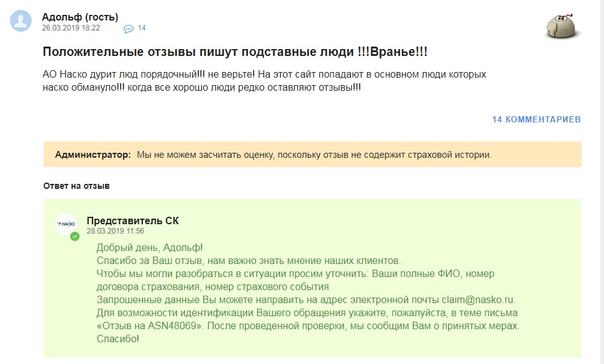Open the review title about подставные люди

(x=235, y=52)
